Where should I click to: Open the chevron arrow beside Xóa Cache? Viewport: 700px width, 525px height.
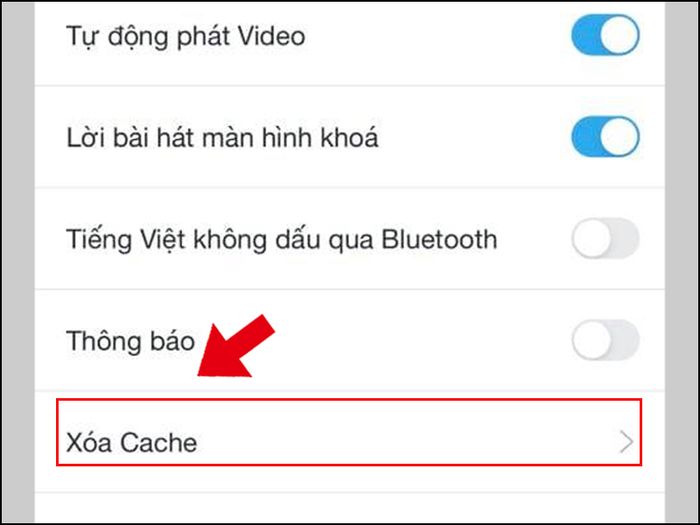click(x=627, y=442)
